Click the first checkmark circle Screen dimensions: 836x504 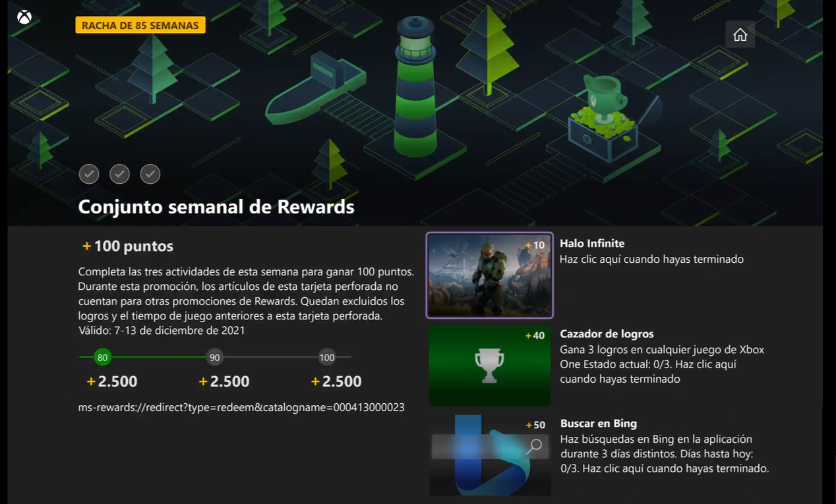coord(89,174)
